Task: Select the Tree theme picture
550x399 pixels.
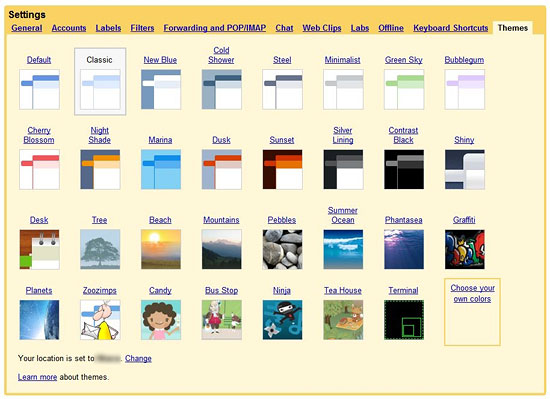Action: pos(100,249)
